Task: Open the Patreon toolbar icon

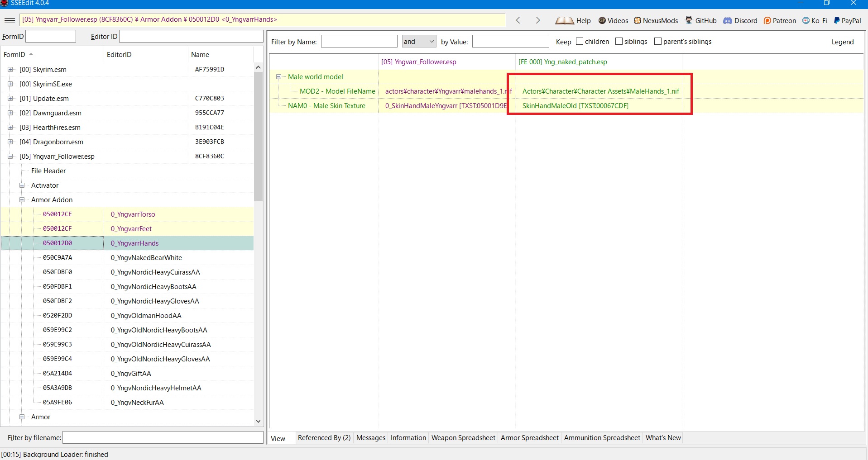Action: point(767,20)
